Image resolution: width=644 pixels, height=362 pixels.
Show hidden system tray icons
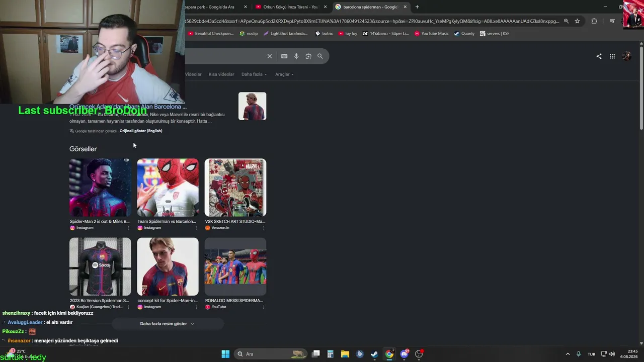pyautogui.click(x=568, y=354)
